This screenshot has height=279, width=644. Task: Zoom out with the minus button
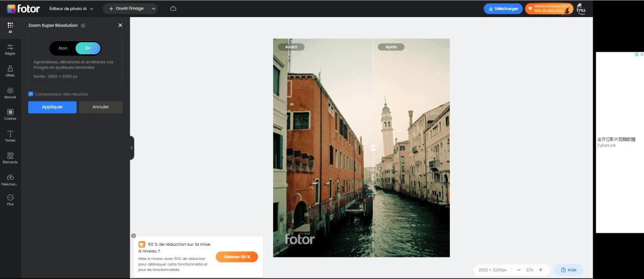(519, 270)
